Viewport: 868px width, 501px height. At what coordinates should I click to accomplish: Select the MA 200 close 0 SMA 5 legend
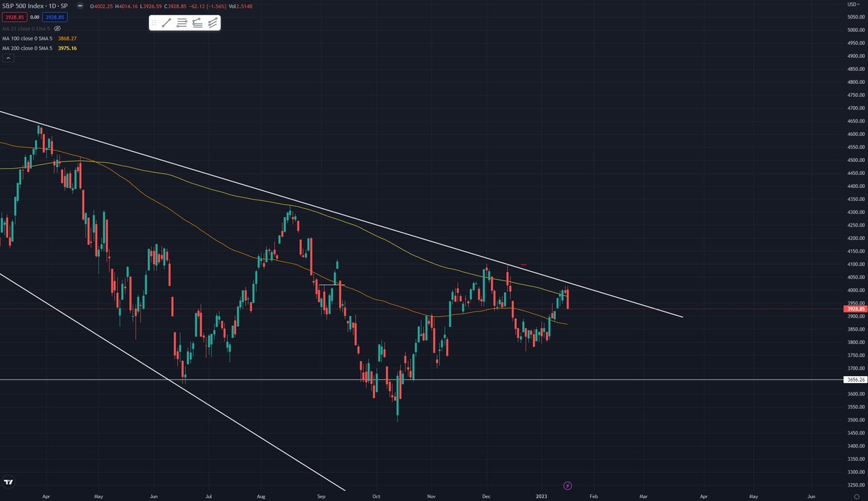(x=29, y=48)
